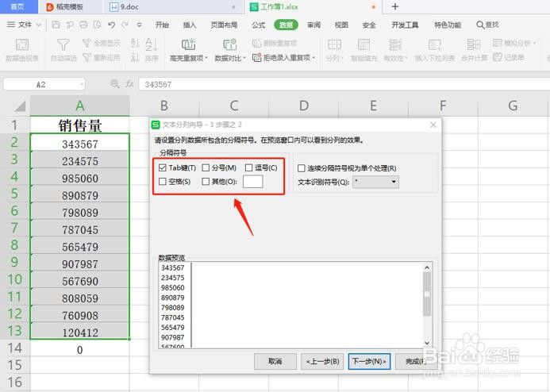Click the 下一步(N)> next button
The height and width of the screenshot is (392, 550).
click(x=369, y=361)
